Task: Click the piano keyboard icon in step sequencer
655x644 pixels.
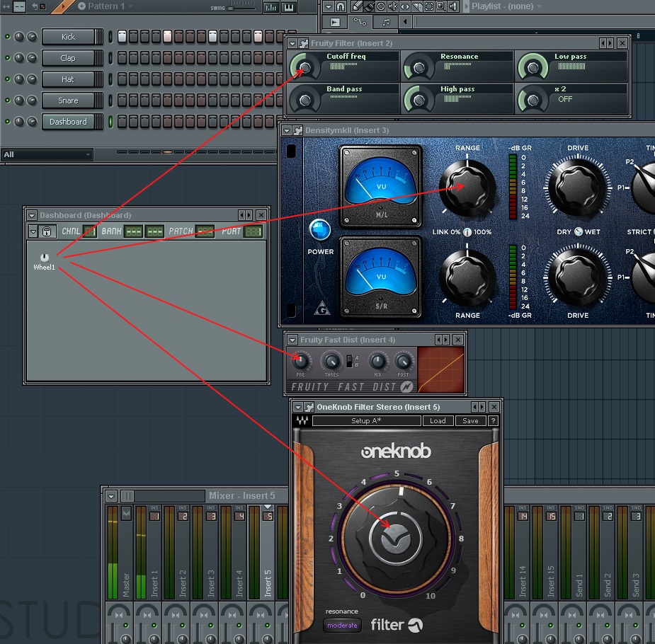Action: [288, 7]
